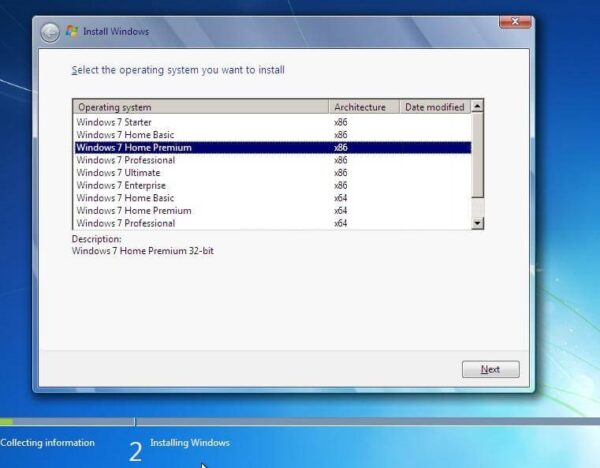
Task: Select Windows 7 Home Premium x64 row
Action: (273, 210)
